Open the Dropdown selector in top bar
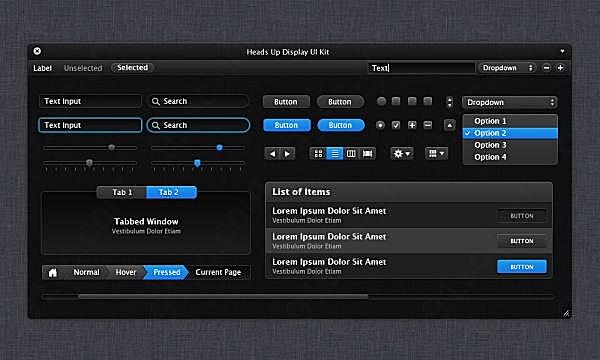The image size is (600, 360). (507, 68)
